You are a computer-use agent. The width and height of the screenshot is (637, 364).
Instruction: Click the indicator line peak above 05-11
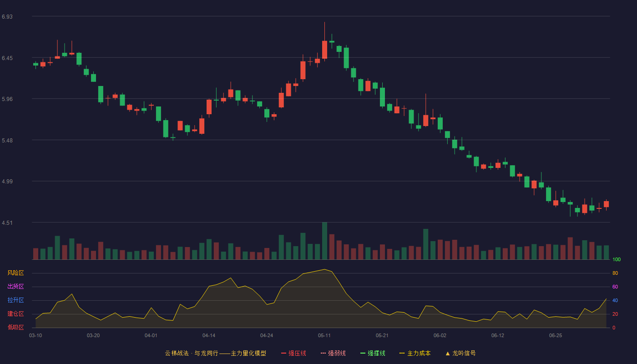click(x=324, y=269)
